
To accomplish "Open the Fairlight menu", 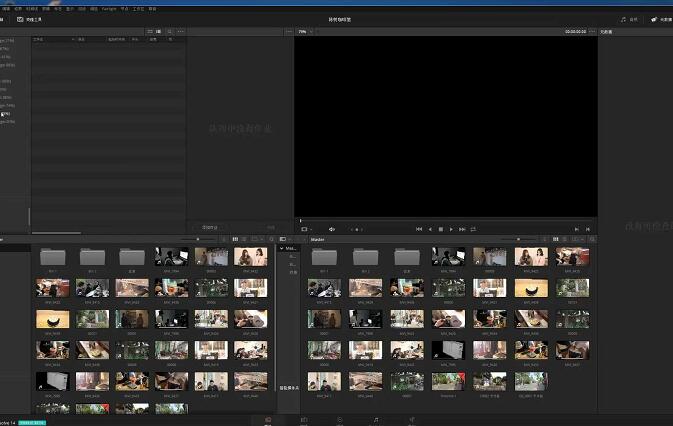I will [109, 9].
